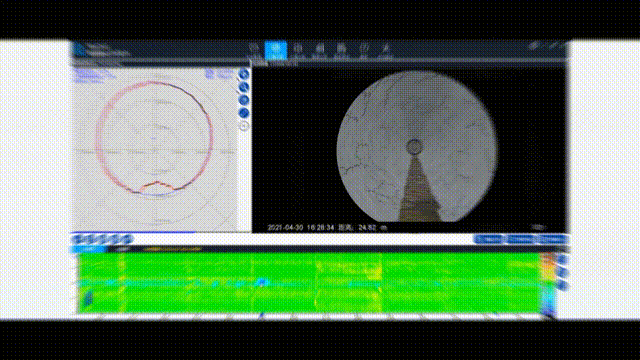Screen dimensions: 640x360
Task: Click the blue position marker below the heatmap
Action: pyautogui.click(x=262, y=315)
